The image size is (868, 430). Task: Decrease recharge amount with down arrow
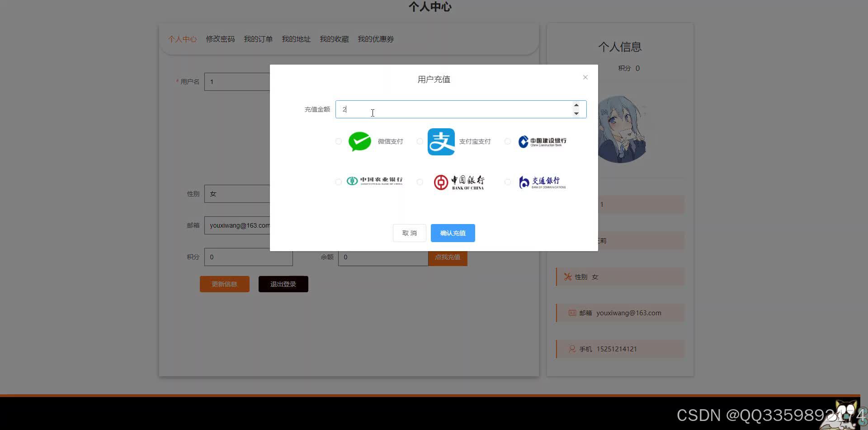point(576,113)
